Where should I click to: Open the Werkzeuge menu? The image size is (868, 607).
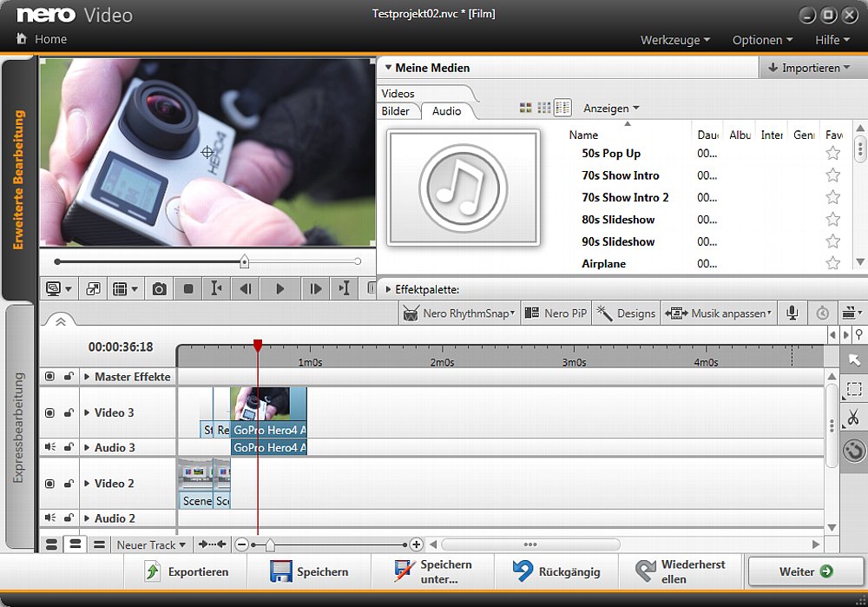(x=674, y=40)
